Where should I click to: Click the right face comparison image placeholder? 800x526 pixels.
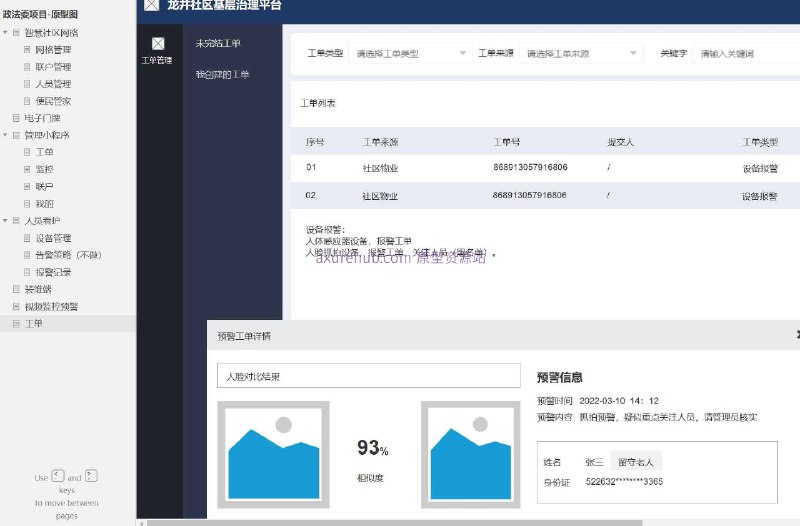[470, 455]
